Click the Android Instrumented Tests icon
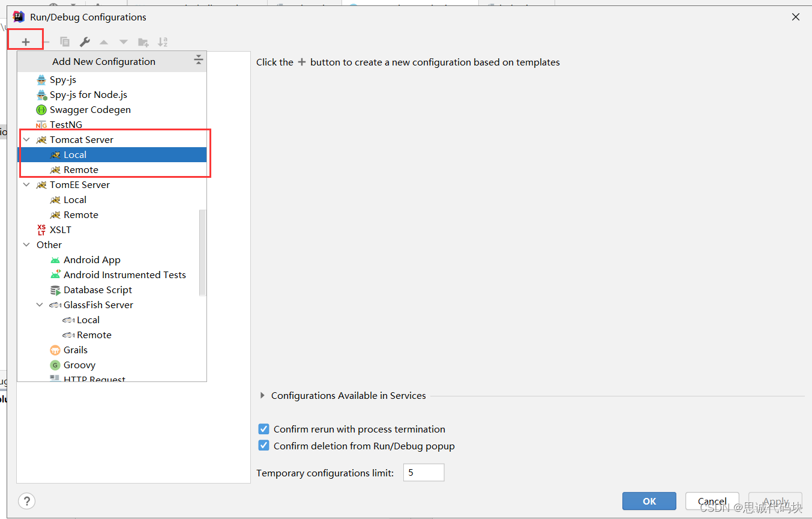 (x=55, y=275)
